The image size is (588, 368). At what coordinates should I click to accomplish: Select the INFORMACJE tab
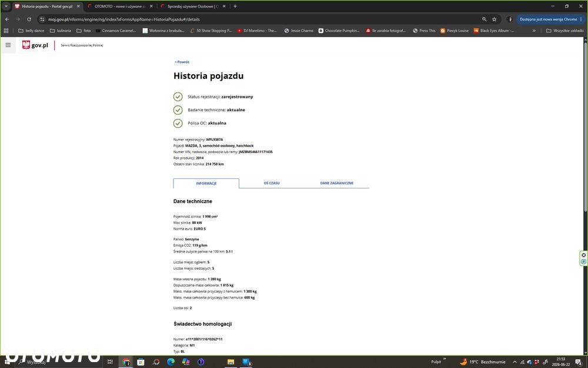coord(206,183)
